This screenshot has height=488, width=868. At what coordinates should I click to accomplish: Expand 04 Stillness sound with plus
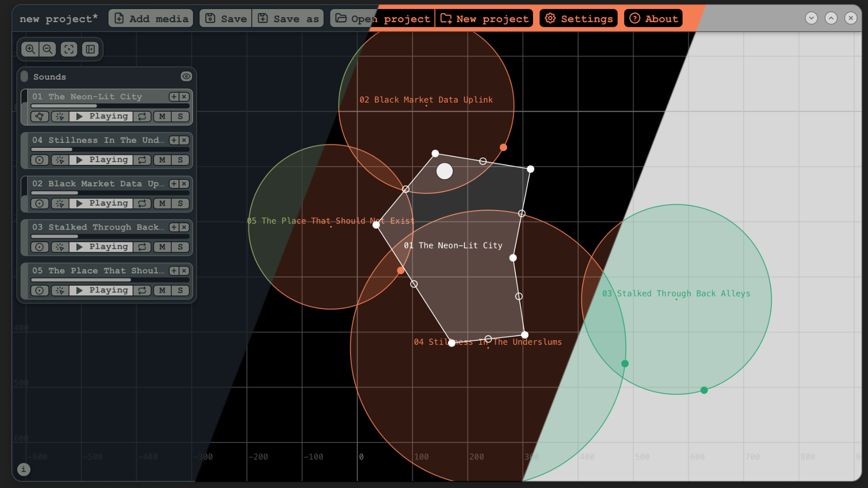174,140
